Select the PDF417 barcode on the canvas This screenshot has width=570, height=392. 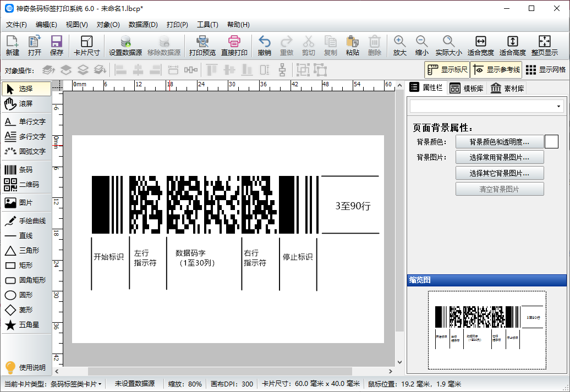click(205, 205)
